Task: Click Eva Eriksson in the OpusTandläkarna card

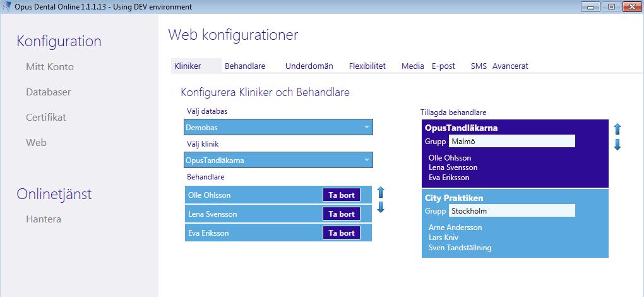Action: pos(449,178)
